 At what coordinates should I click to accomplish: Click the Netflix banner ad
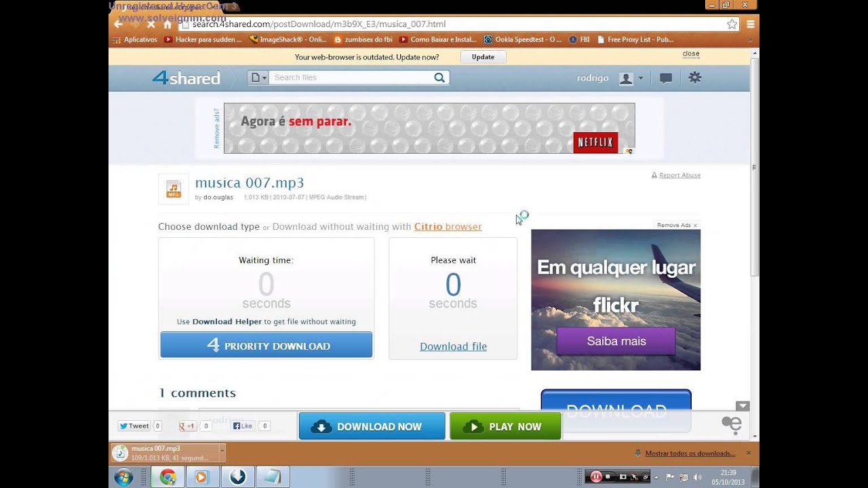pos(429,128)
